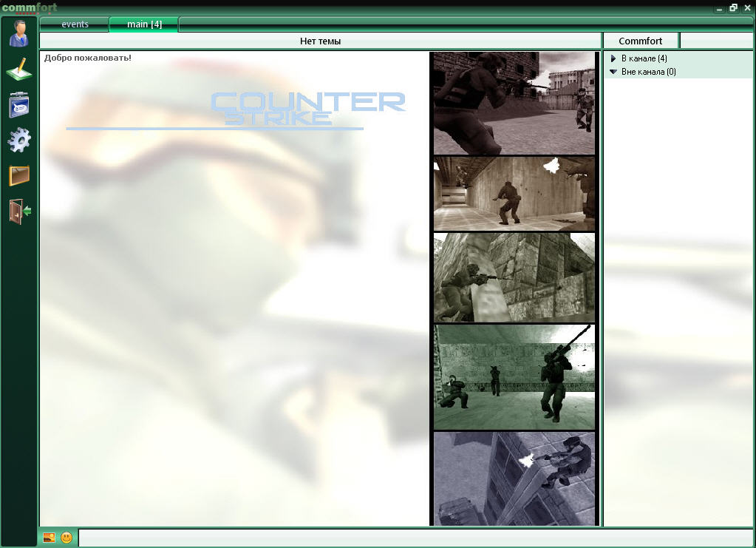Viewport: 756px width, 548px height.
Task: Click the 'Вне канала (0)' label
Action: [649, 72]
